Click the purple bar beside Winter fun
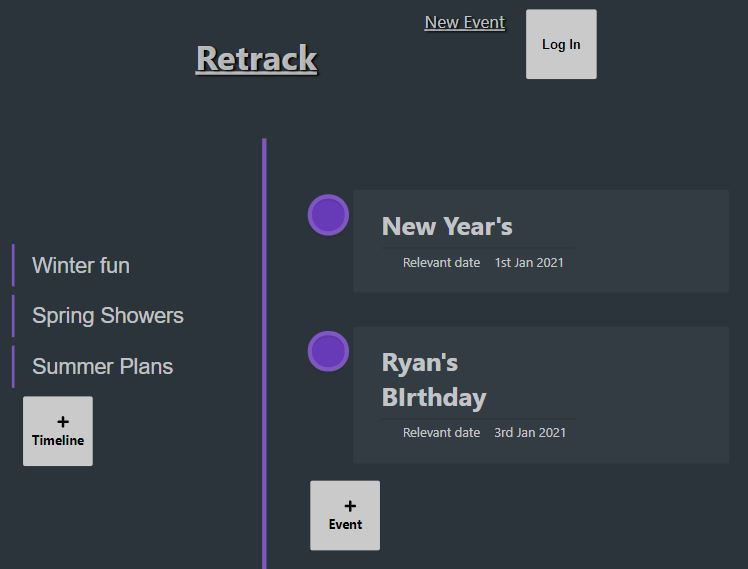The width and height of the screenshot is (748, 569). click(x=13, y=265)
